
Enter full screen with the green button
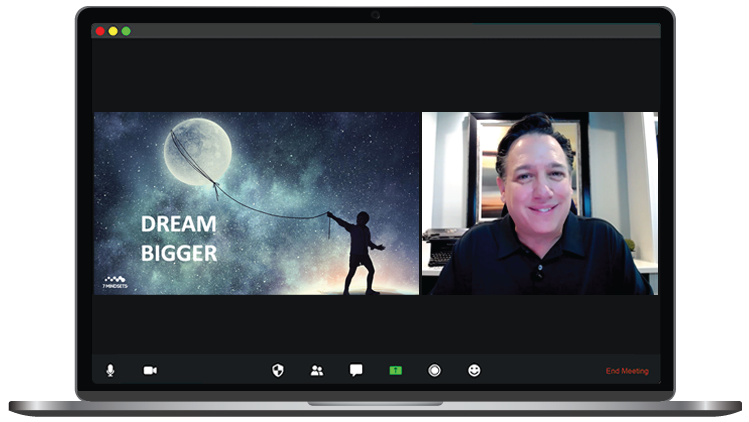tap(126, 31)
